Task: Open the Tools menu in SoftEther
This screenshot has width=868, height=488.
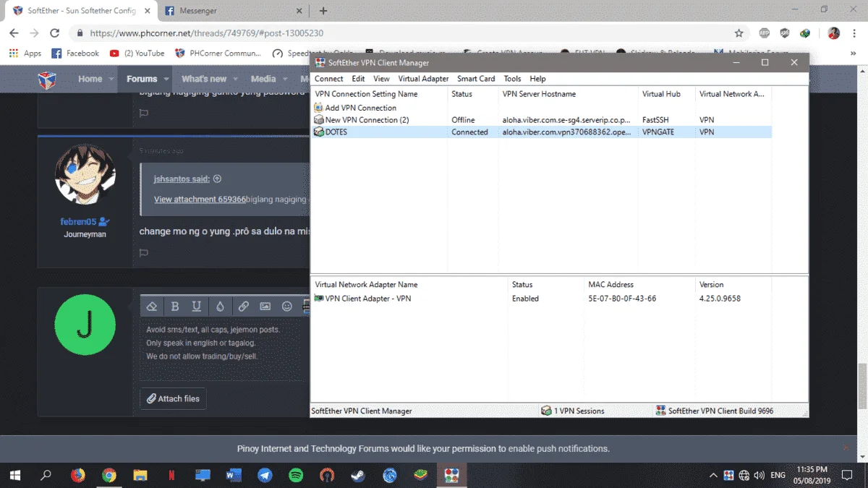Action: pos(512,79)
